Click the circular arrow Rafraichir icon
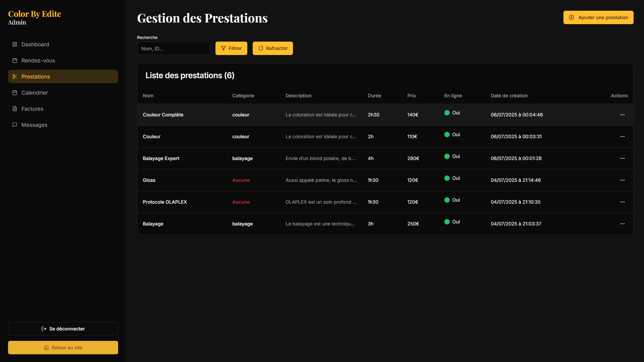The image size is (644, 362). [x=261, y=48]
